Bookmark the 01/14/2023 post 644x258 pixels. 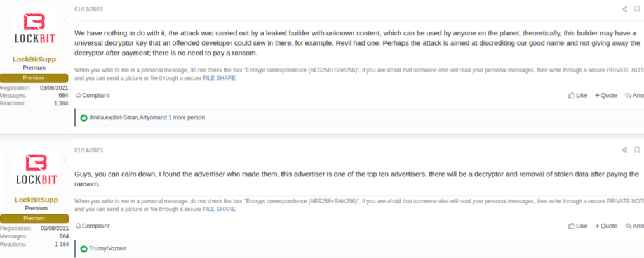[637, 150]
